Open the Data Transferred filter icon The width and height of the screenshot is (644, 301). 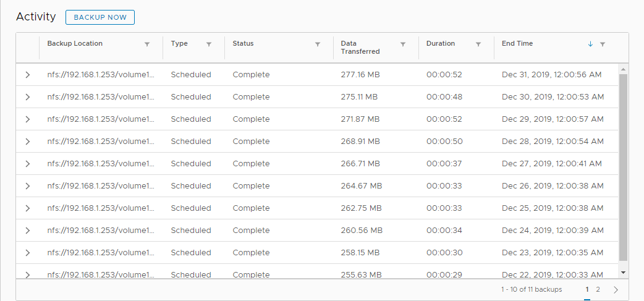point(403,45)
